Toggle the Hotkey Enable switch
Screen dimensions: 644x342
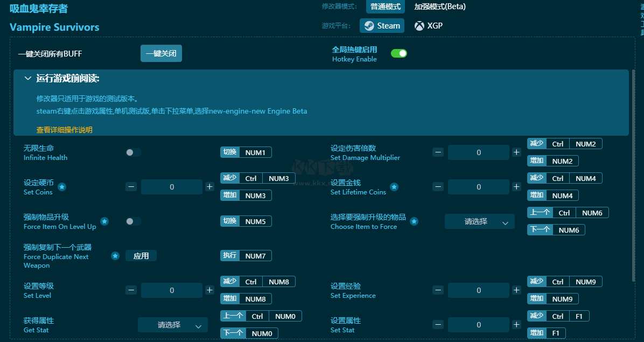pyautogui.click(x=399, y=53)
